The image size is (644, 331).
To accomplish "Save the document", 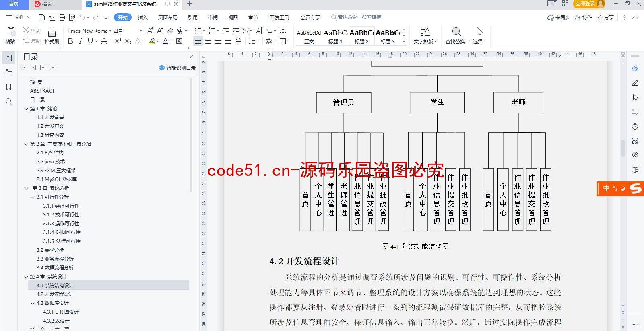I will (42, 17).
